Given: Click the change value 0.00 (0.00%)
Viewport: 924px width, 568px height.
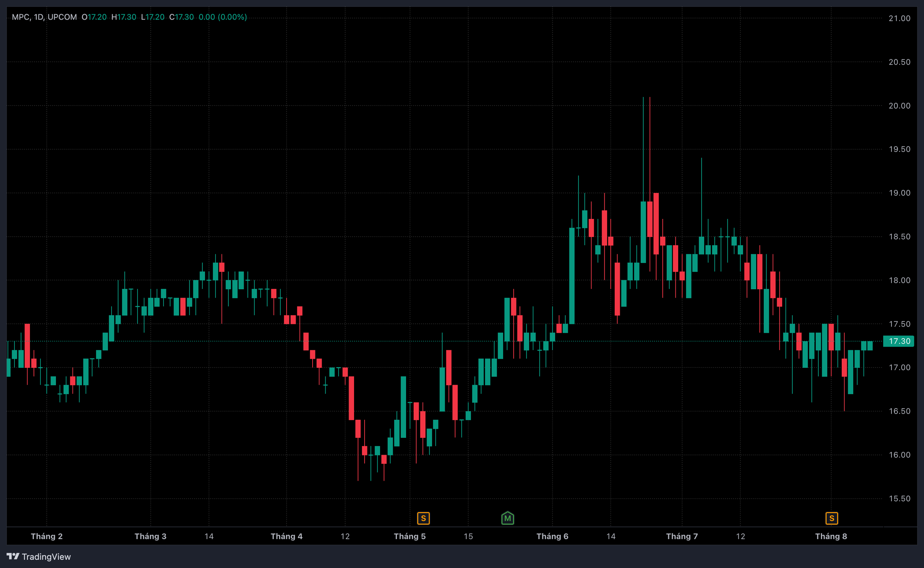Looking at the screenshot, I should point(223,17).
